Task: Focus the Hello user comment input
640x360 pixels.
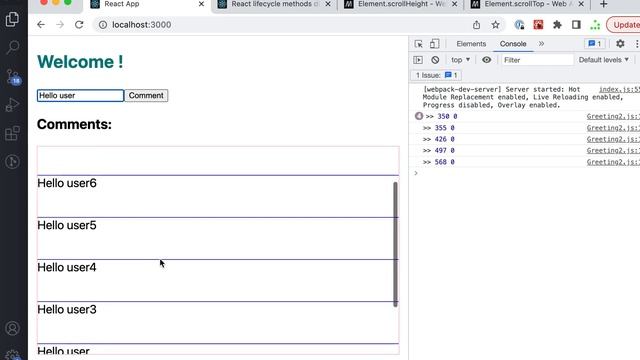Action: [80, 96]
